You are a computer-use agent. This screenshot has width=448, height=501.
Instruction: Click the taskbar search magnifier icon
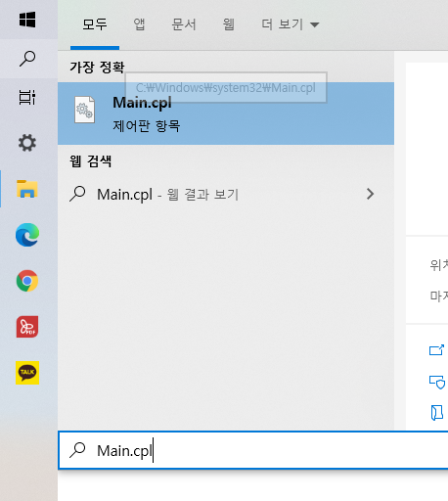pyautogui.click(x=27, y=59)
